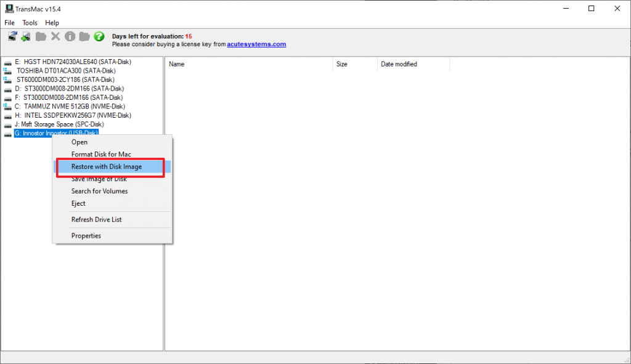
Task: Click drive icon next to G: Innostor USB disk
Action: pyautogui.click(x=7, y=134)
